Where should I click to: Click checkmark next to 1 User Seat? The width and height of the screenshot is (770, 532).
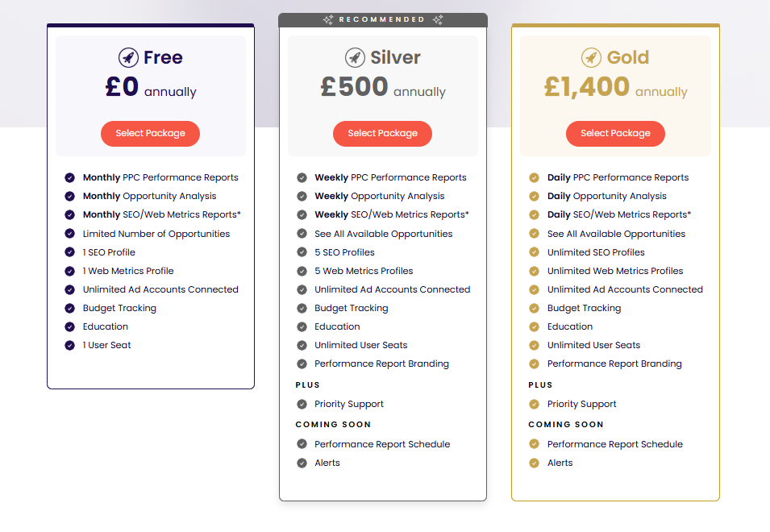[x=69, y=346]
